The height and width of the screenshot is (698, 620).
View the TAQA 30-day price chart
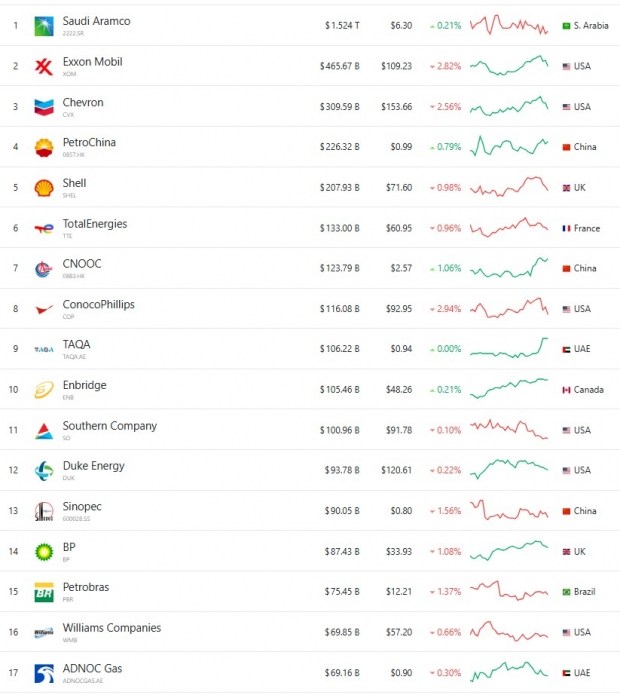[509, 348]
